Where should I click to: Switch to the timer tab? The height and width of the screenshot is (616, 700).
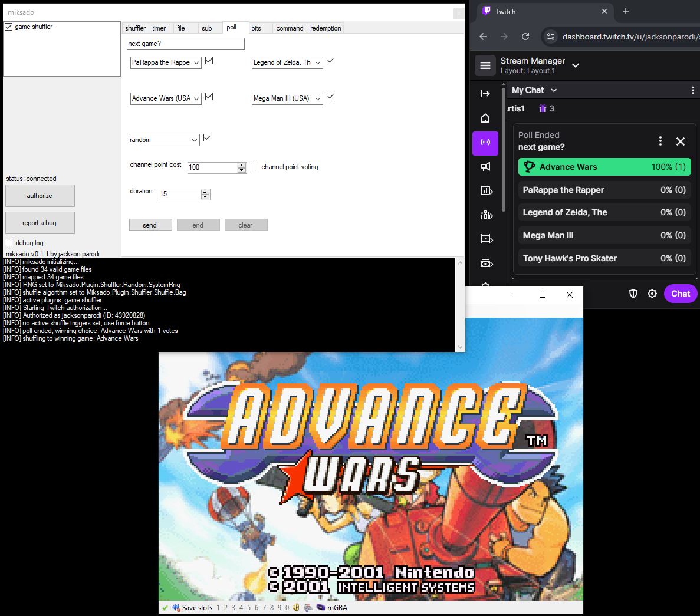coord(159,28)
